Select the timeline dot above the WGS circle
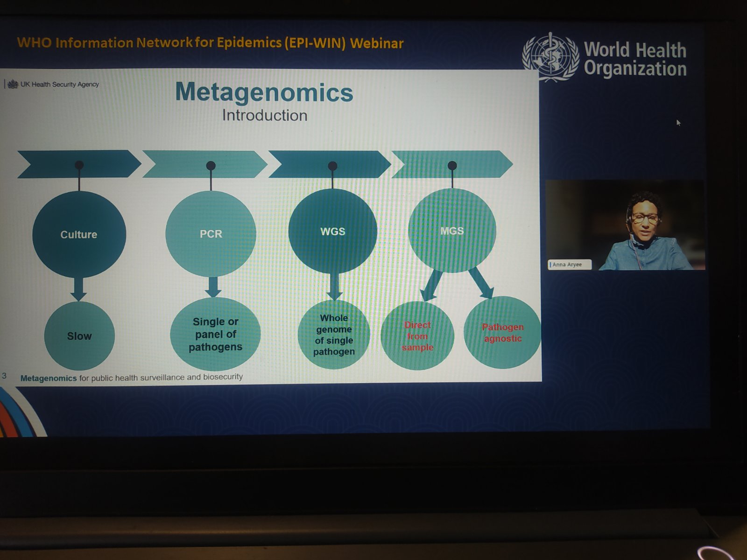747x560 pixels. tap(332, 166)
